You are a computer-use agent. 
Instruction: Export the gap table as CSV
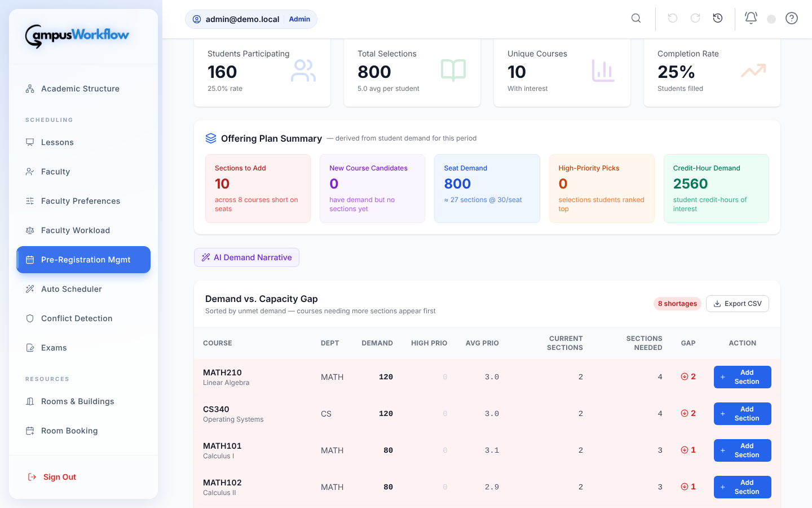click(x=738, y=304)
